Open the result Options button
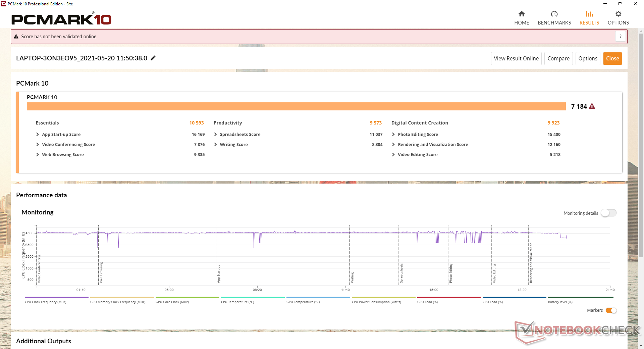 588,58
